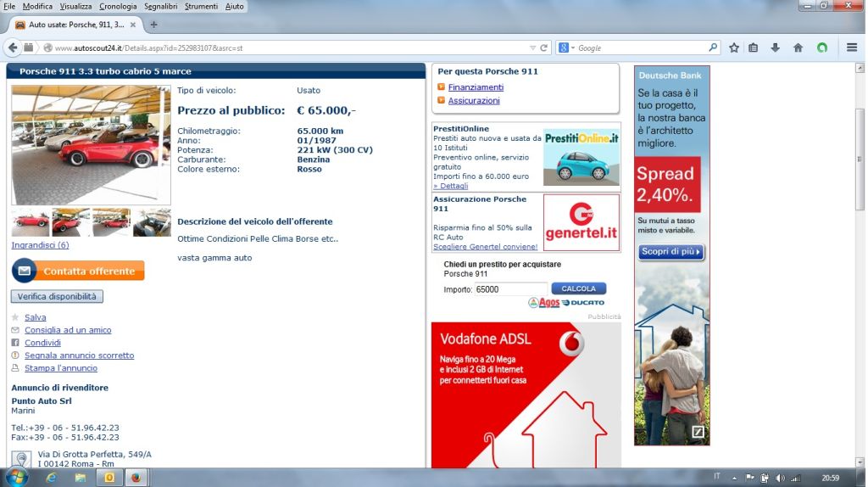868x487 pixels.
Task: Click the PrestitiOnline.it banner image
Action: coord(581,157)
